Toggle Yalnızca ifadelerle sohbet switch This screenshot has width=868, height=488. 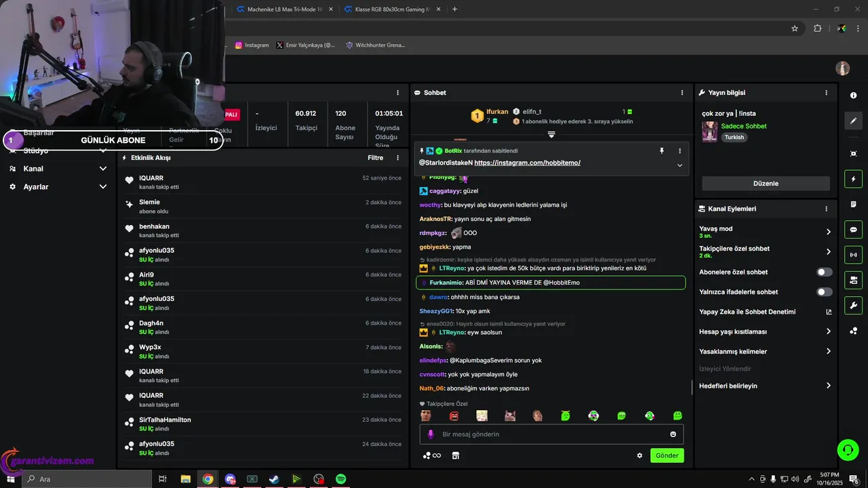pos(824,292)
